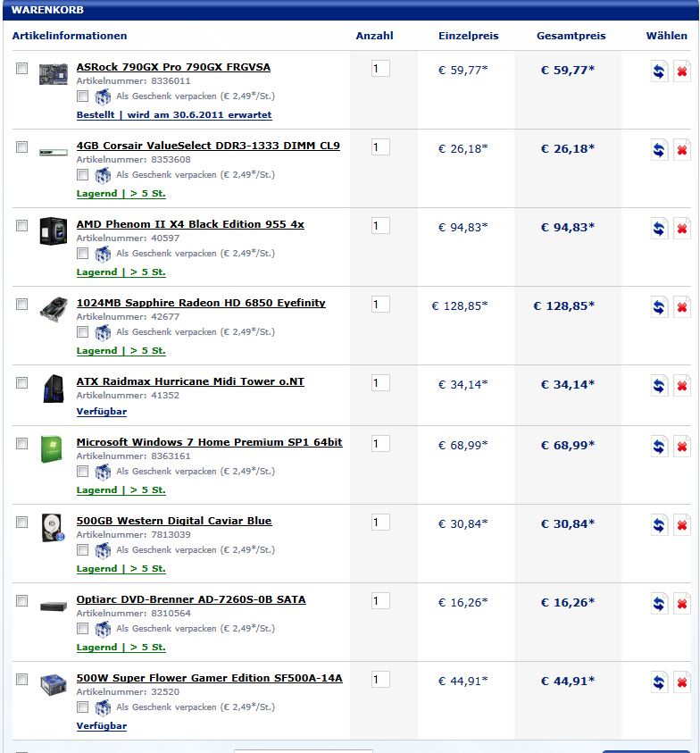This screenshot has width=700, height=753.
Task: Toggle gift wrap checkbox for Windows 7
Action: 82,471
